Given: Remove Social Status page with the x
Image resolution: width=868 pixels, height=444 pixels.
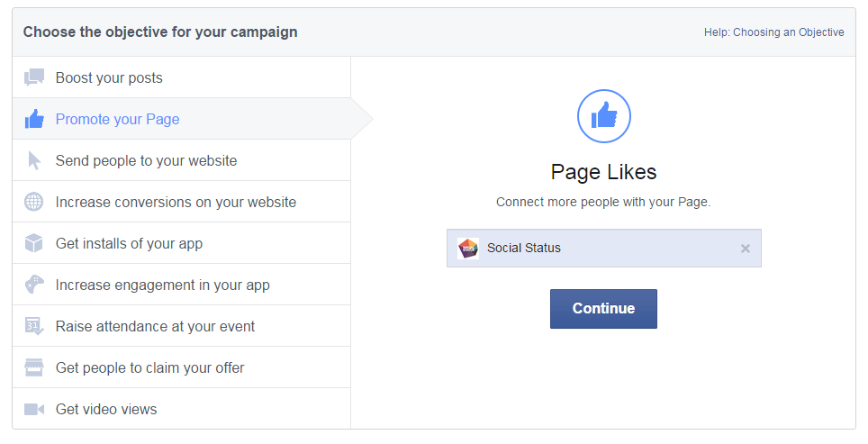Looking at the screenshot, I should 746,249.
